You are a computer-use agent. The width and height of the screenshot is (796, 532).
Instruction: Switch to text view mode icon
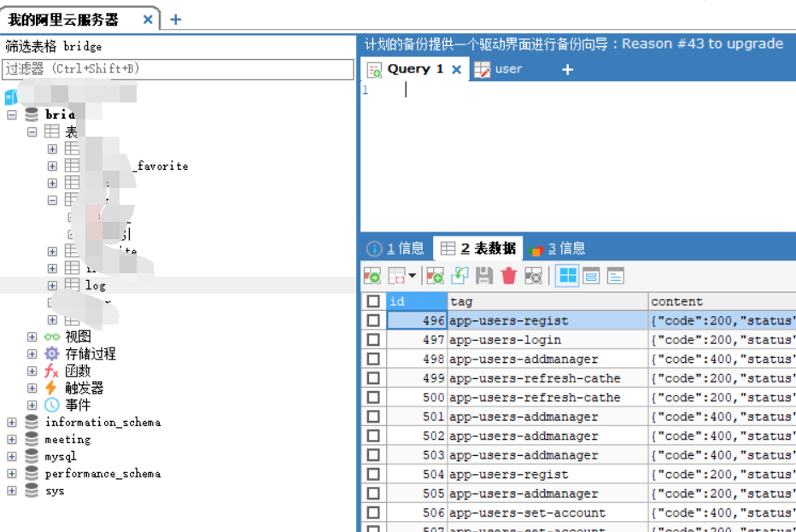[x=615, y=276]
